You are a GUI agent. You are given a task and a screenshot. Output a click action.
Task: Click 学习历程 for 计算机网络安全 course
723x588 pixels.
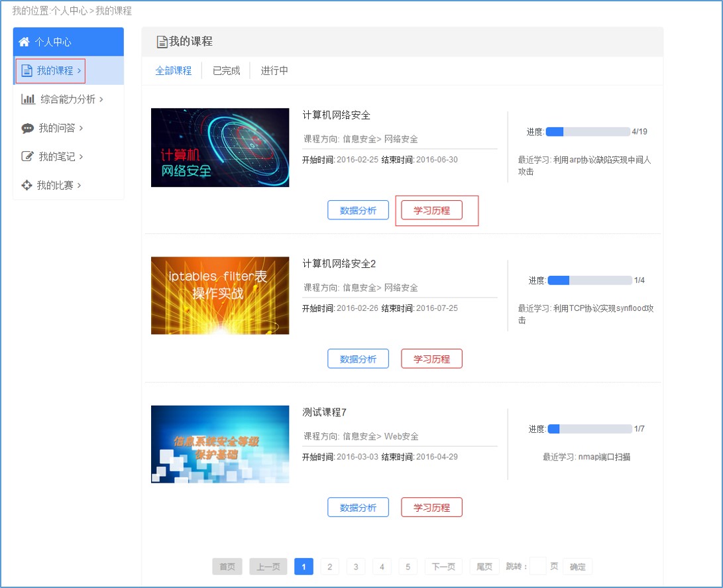(431, 210)
